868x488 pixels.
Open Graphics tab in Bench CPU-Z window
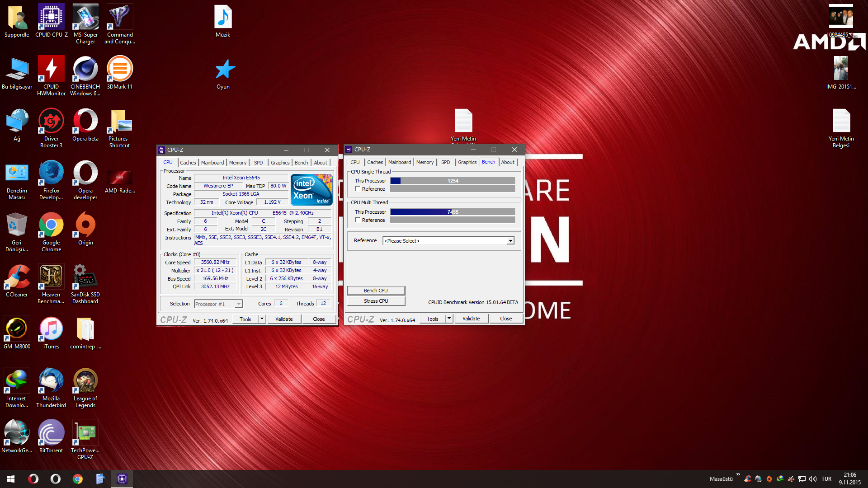[467, 162]
